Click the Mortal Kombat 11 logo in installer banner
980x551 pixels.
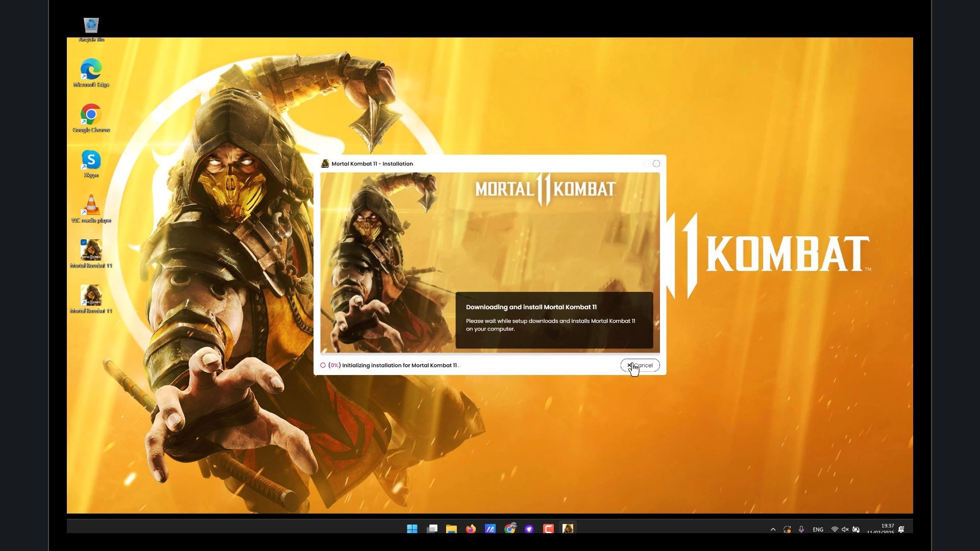point(546,189)
